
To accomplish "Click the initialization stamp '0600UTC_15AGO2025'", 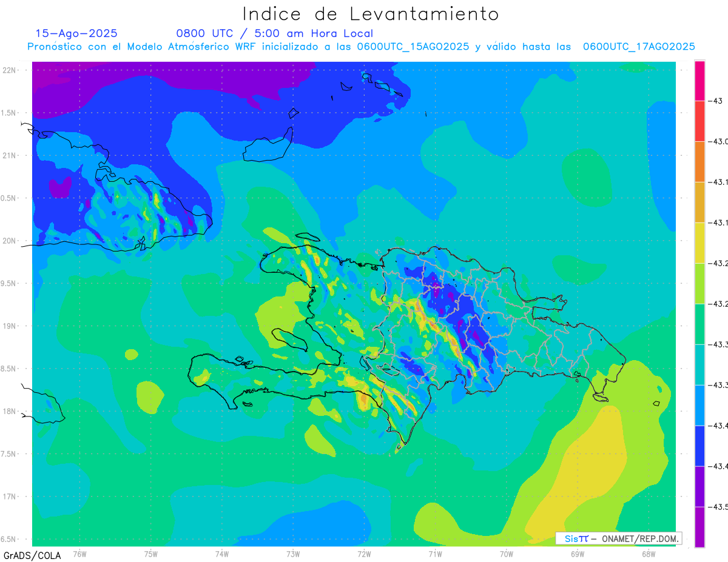I will coord(413,47).
